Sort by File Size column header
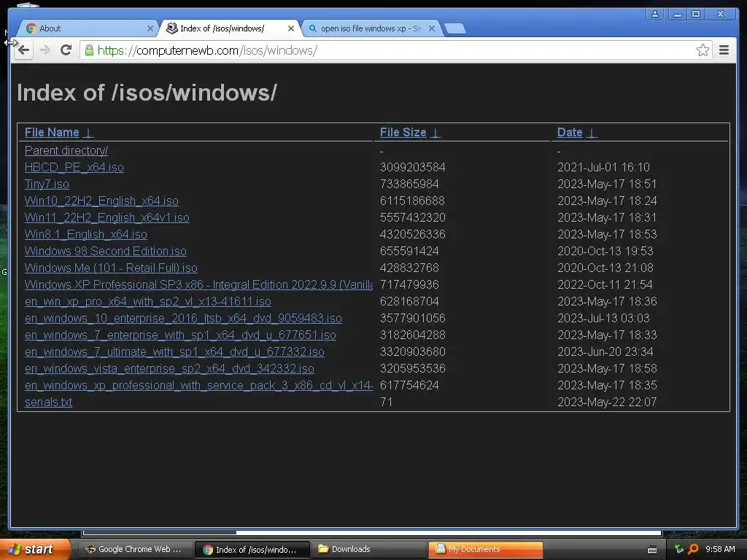 [x=403, y=133]
